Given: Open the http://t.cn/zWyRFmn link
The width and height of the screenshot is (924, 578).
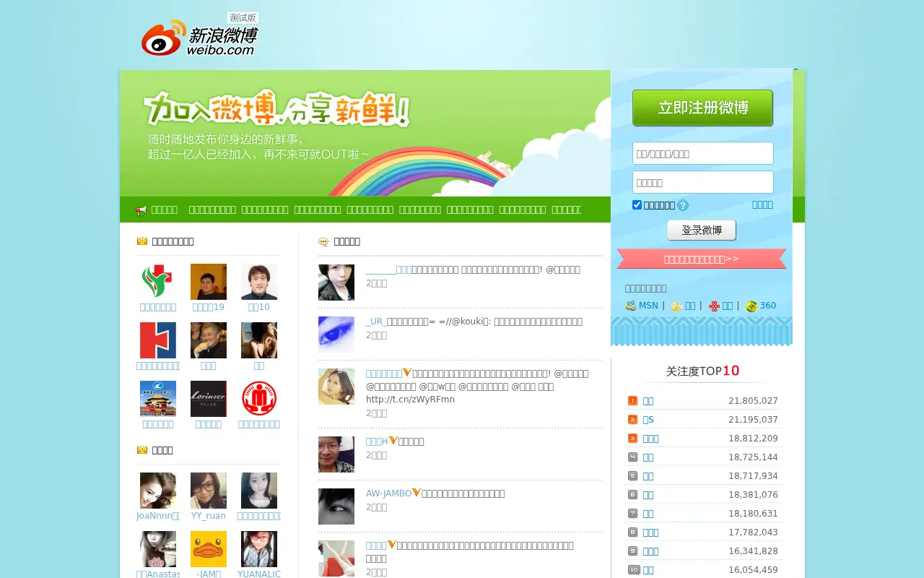Looking at the screenshot, I should 410,400.
